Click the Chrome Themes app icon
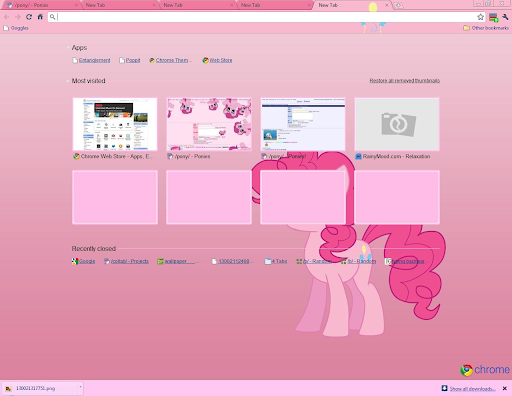This screenshot has width=512, height=396. tap(152, 60)
